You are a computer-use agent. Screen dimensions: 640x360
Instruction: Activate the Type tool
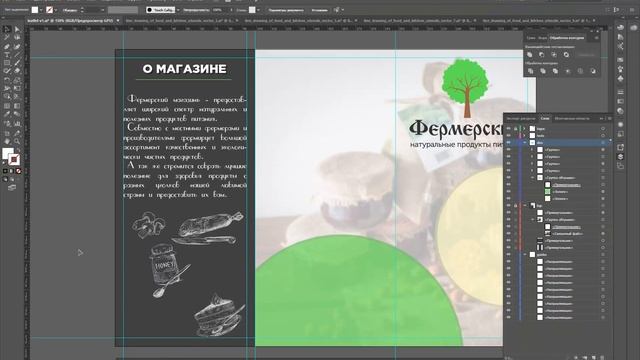pyautogui.click(x=7, y=55)
